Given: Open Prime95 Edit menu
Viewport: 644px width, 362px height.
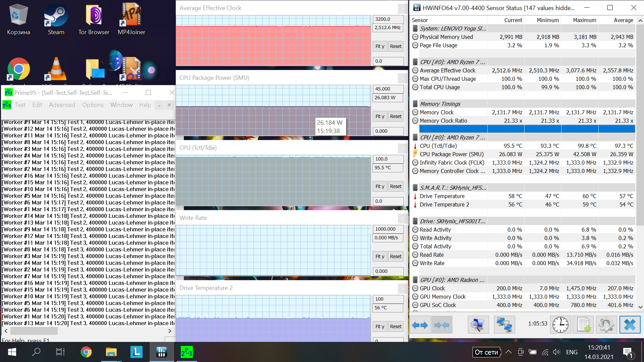Looking at the screenshot, I should 37,105.
